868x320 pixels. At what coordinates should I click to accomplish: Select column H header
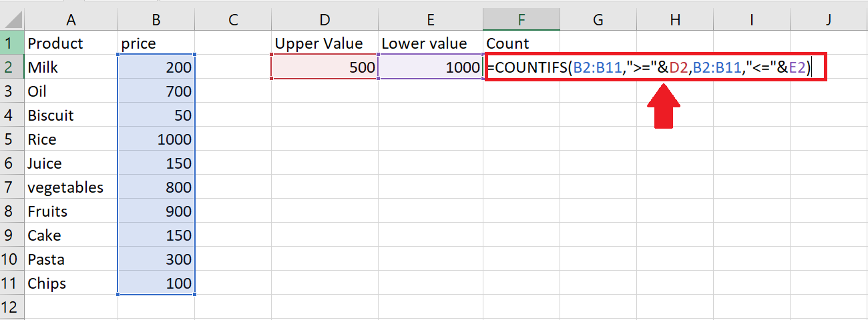click(675, 20)
